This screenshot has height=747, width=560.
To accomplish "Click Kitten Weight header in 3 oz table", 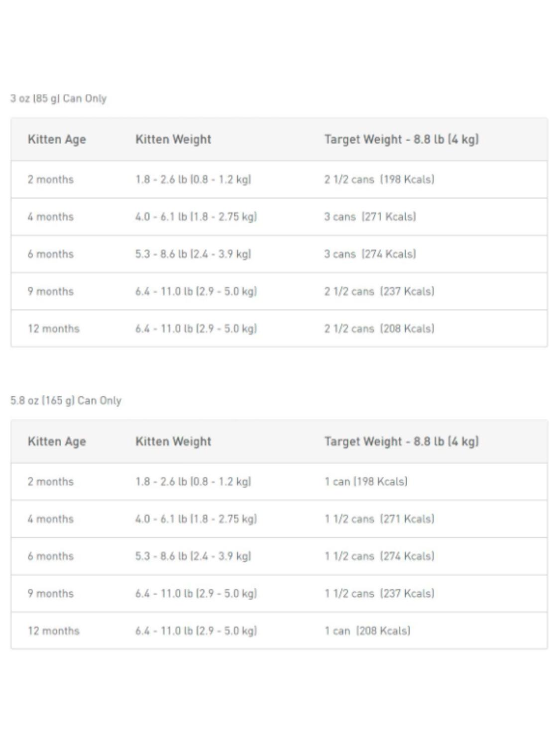I will tap(173, 139).
